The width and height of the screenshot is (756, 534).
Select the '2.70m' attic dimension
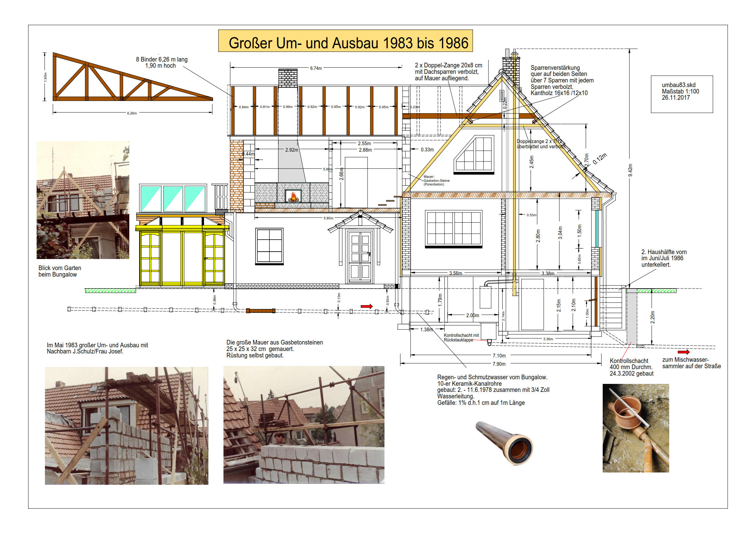586,160
